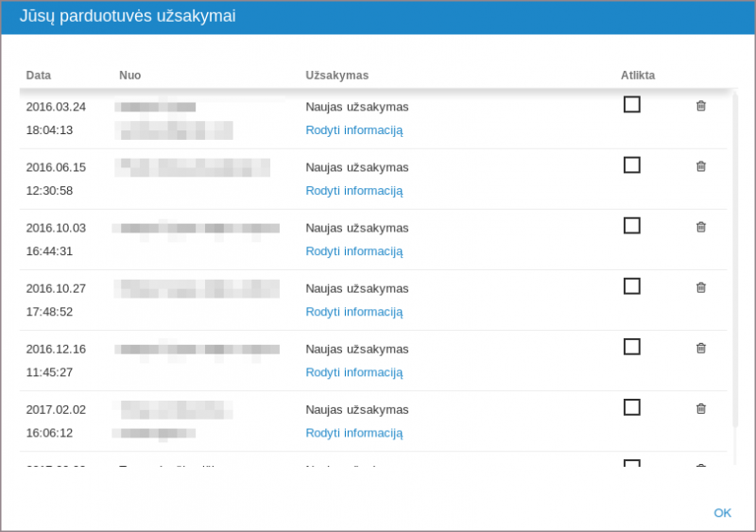Show info link for 2017.02.02 order
Viewport: 756px width, 532px height.
353,433
